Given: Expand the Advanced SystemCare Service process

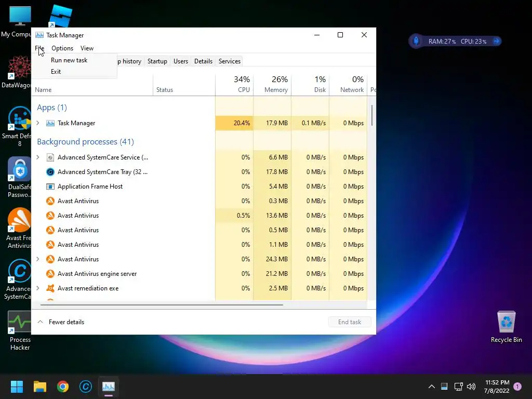Looking at the screenshot, I should coord(37,157).
